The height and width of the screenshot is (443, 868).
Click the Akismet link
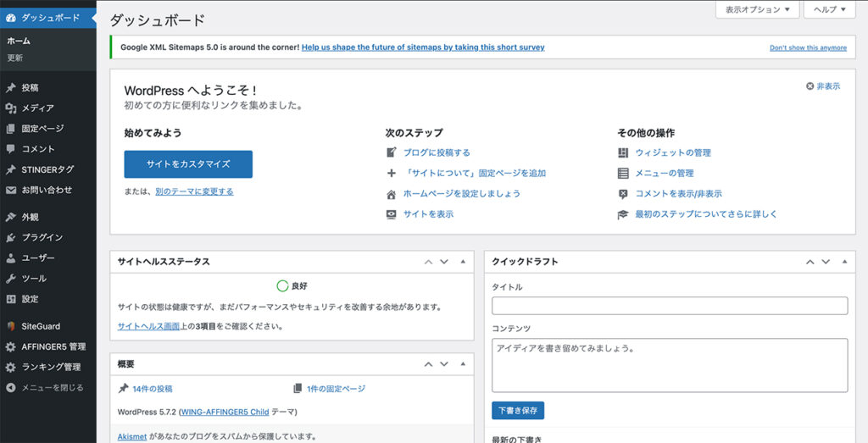click(131, 436)
